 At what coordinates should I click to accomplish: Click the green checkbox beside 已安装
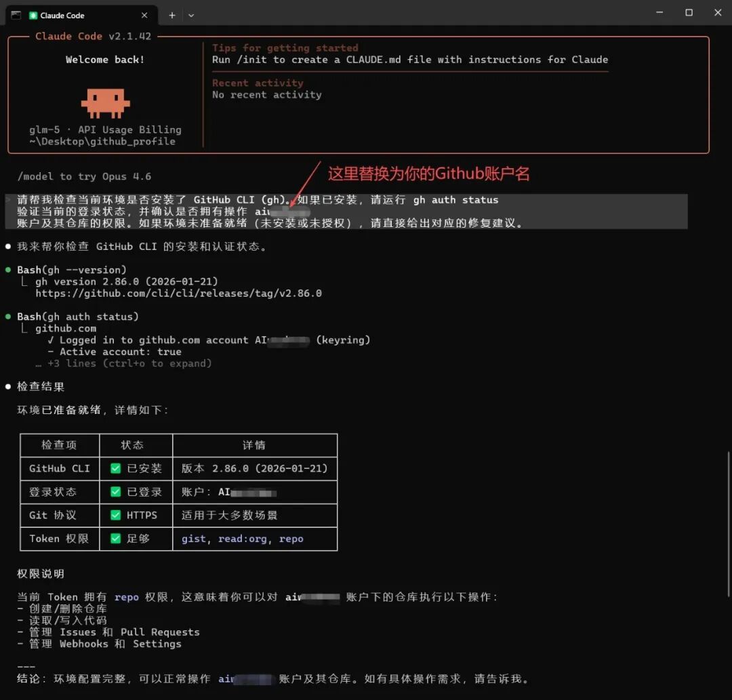pyautogui.click(x=116, y=468)
